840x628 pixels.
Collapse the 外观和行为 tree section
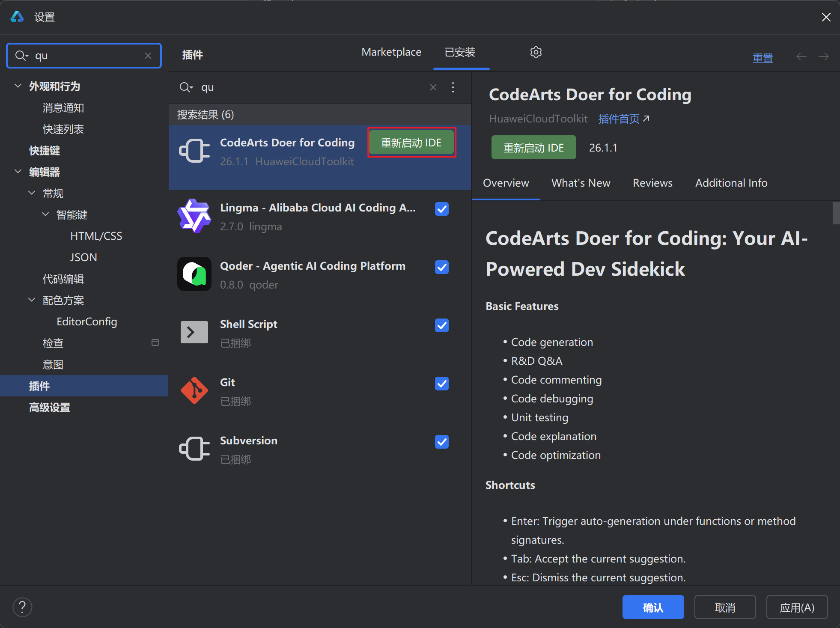pyautogui.click(x=18, y=86)
